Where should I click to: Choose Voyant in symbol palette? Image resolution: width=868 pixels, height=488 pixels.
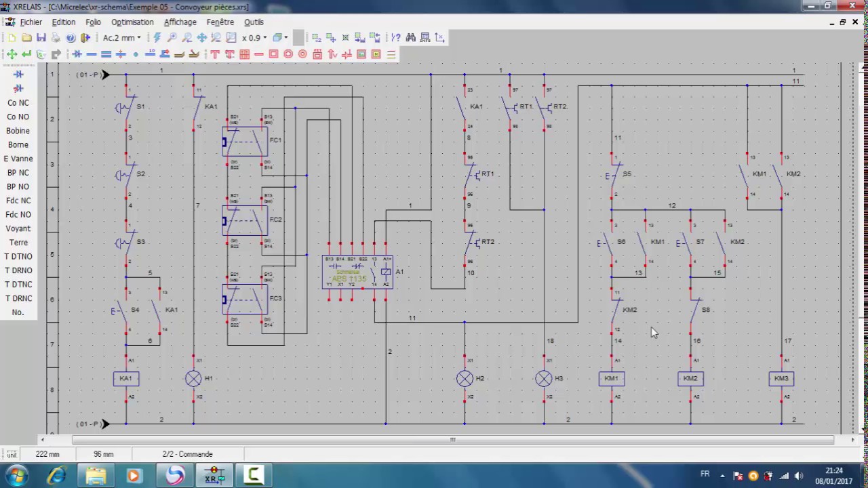coord(18,228)
